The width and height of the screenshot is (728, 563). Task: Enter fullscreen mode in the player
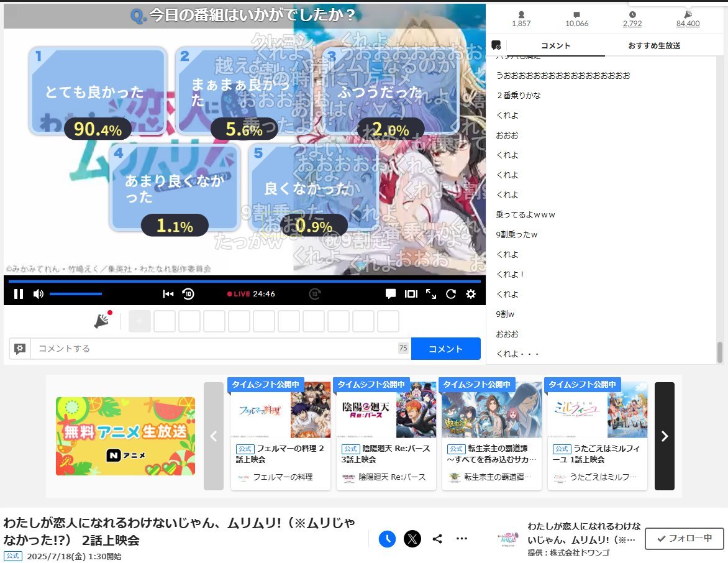431,293
